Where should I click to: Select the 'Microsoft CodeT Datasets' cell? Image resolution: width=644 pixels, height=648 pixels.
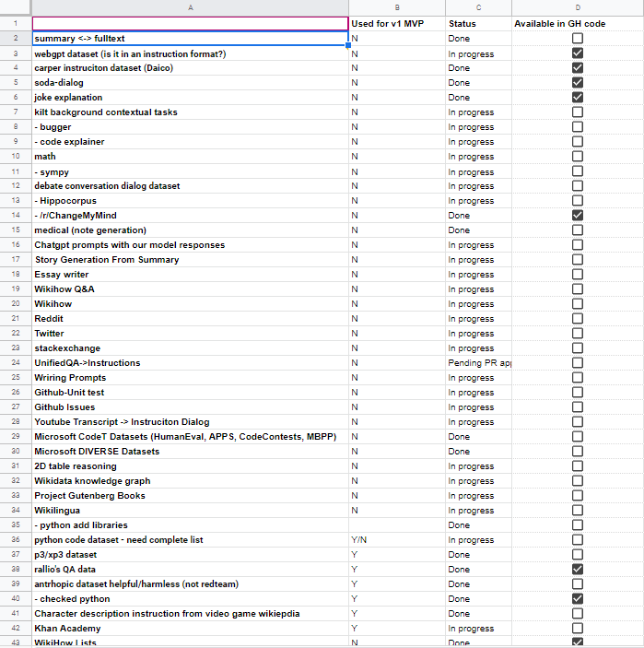(190, 436)
